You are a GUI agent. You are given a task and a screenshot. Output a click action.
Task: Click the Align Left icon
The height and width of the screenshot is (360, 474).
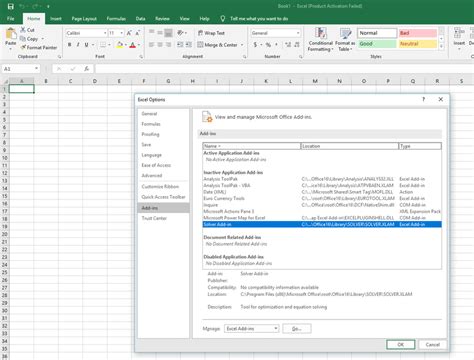[152, 45]
